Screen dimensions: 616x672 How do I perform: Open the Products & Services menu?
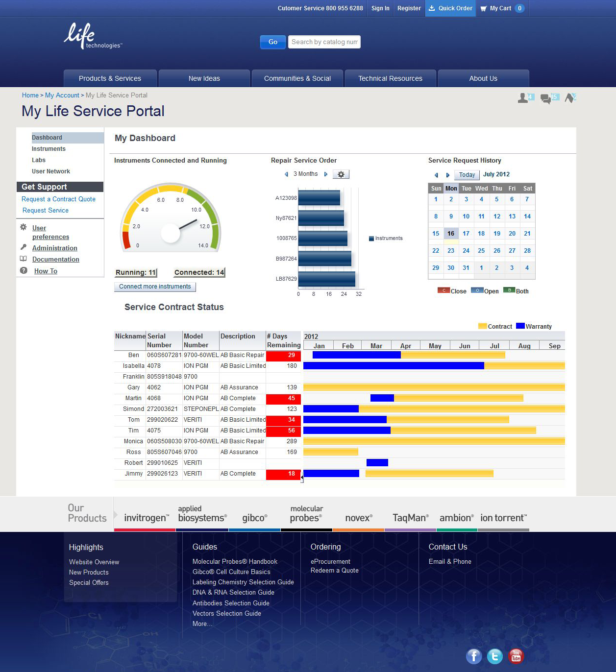[x=110, y=78]
